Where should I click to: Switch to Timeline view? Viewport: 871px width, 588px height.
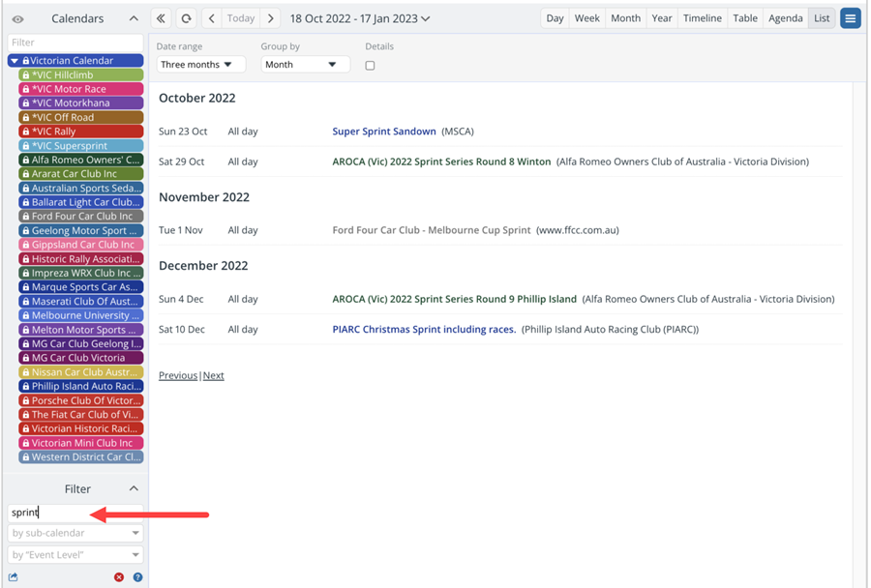703,18
